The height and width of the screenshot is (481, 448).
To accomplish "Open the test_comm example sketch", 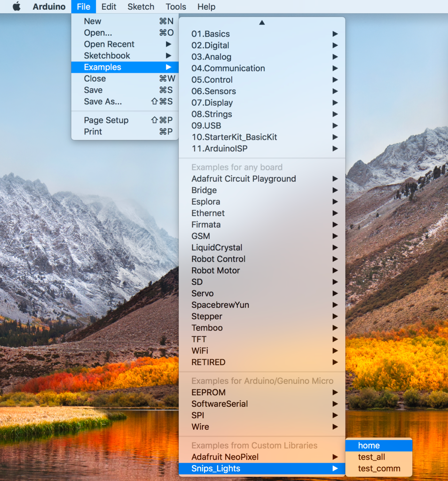I will (x=378, y=468).
